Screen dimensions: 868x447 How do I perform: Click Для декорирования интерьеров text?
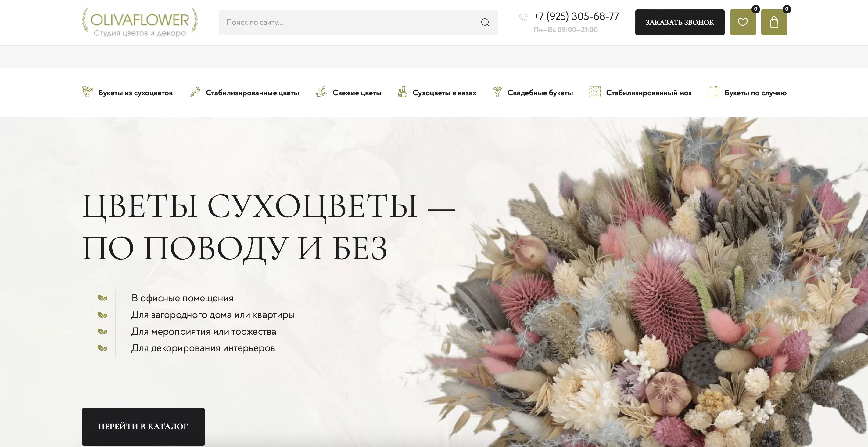click(x=203, y=348)
